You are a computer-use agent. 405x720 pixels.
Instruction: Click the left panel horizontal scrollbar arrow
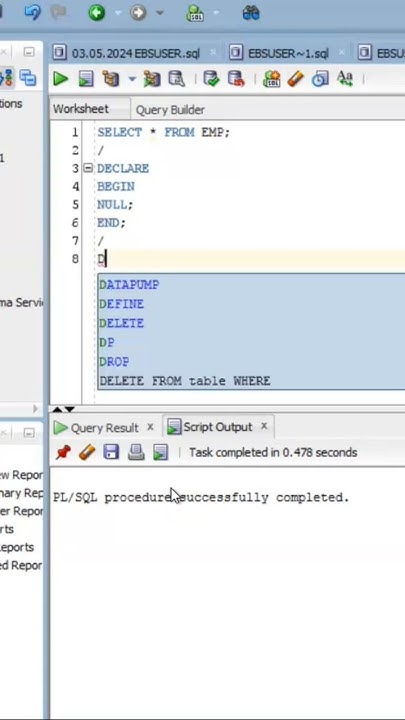(x=35, y=408)
